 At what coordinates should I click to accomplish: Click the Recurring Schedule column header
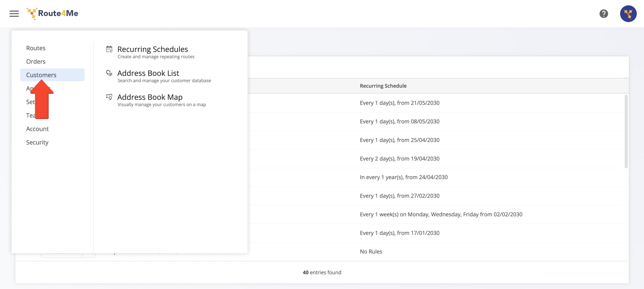point(383,86)
